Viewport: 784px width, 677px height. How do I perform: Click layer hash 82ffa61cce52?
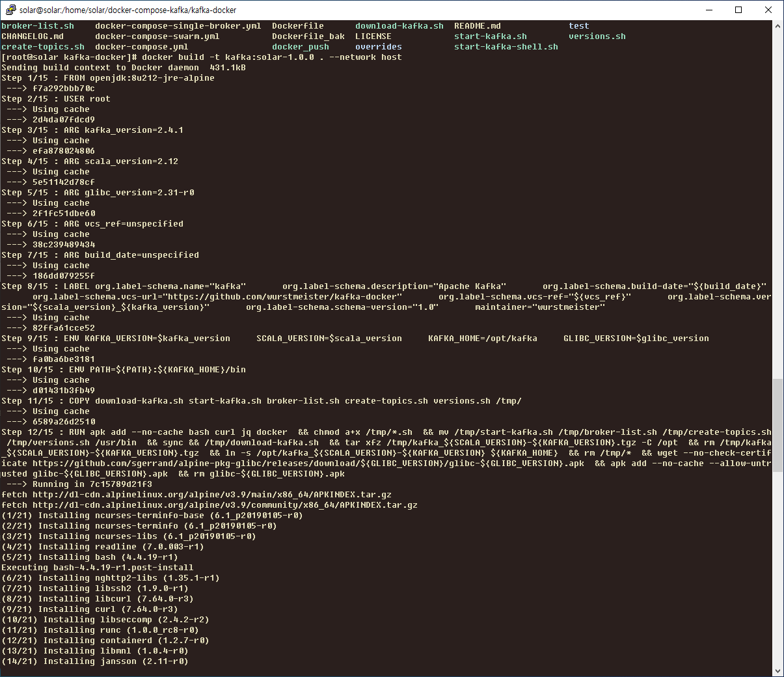[64, 328]
